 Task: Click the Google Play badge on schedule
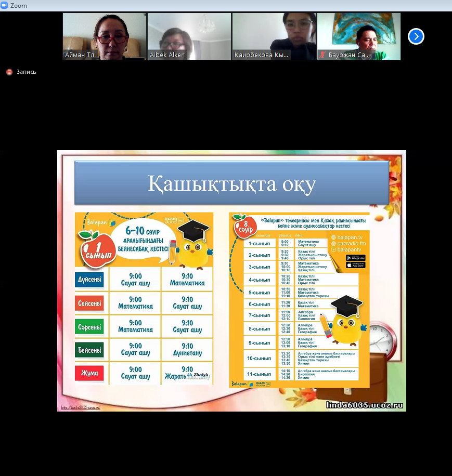pyautogui.click(x=356, y=258)
